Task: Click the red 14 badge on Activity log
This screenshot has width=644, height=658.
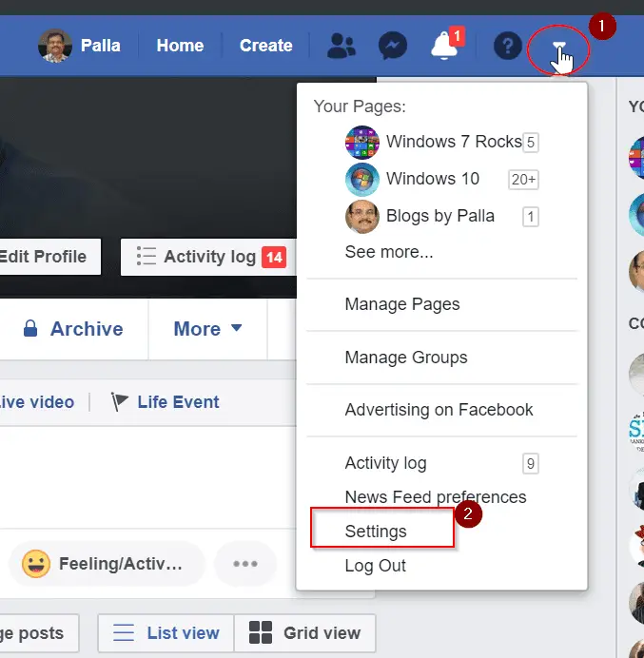Action: pyautogui.click(x=274, y=257)
